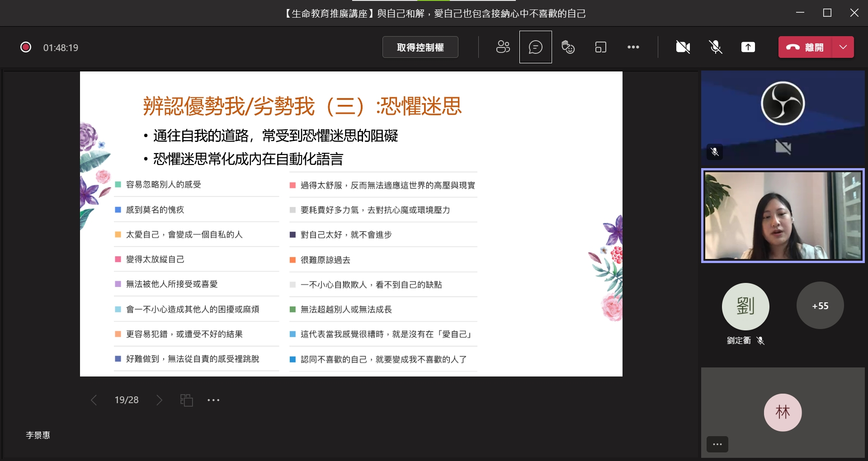
Task: Go to the next slide
Action: [159, 400]
